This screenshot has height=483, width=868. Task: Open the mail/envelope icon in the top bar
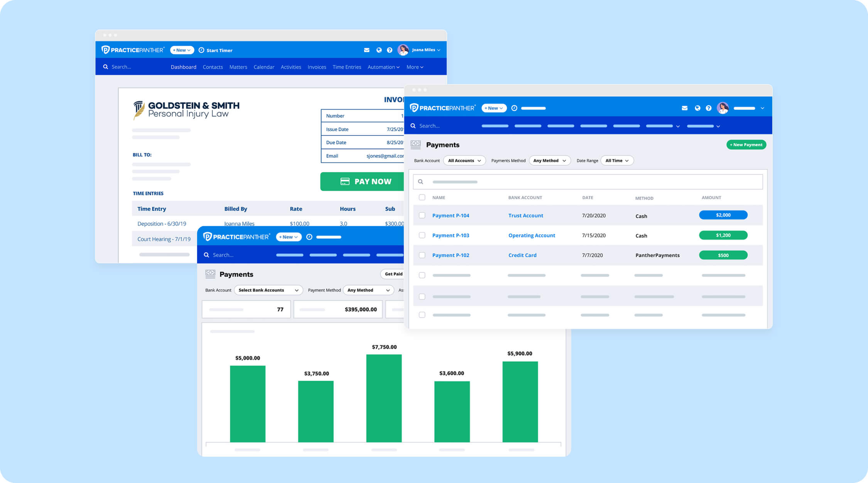click(366, 50)
